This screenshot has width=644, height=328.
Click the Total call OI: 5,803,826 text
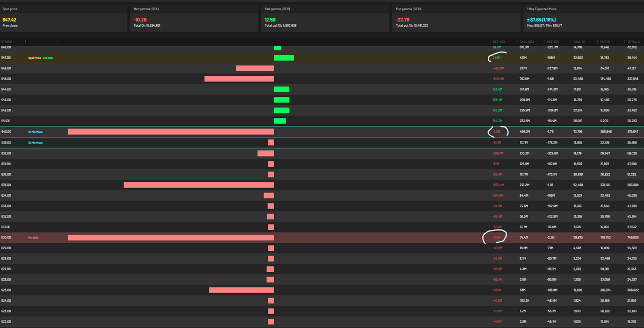[281, 25]
